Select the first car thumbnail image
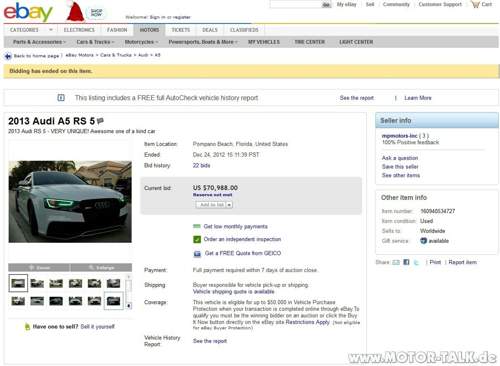Screen dimensions: 500x366 (x=18, y=283)
